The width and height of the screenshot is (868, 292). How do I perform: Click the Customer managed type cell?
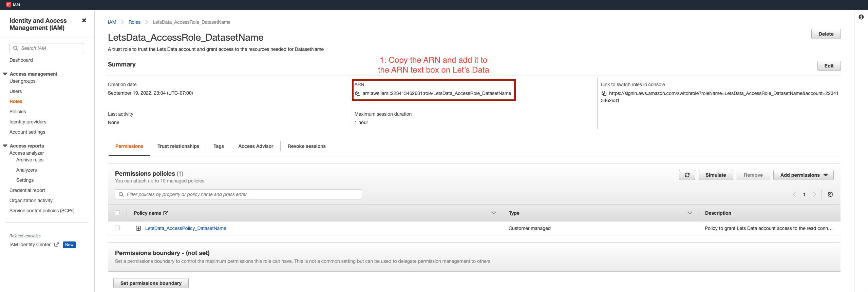click(x=529, y=228)
